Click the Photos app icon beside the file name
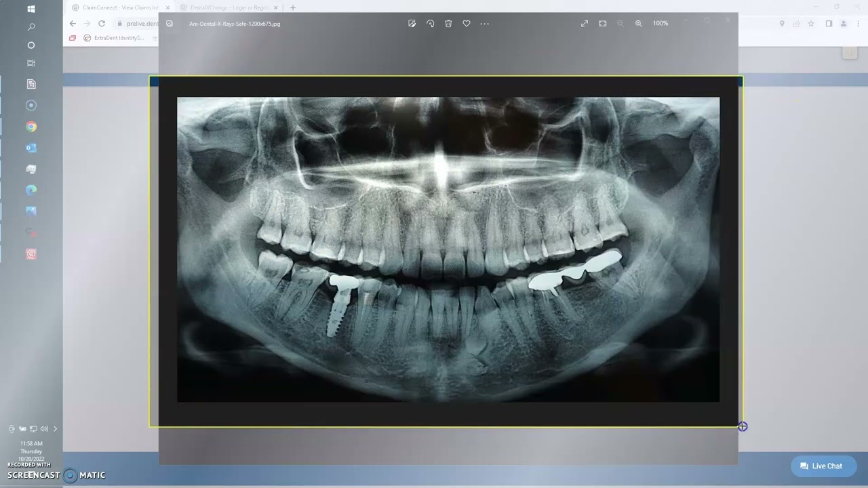868x488 pixels. (170, 23)
